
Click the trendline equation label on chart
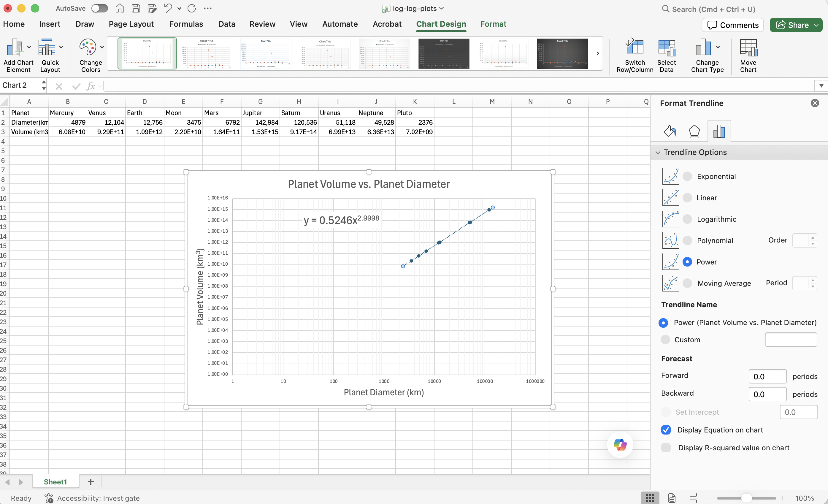(x=341, y=220)
